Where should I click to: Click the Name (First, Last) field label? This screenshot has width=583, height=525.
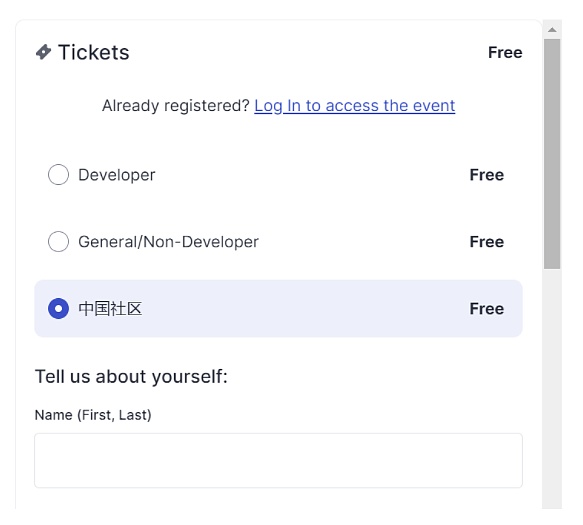93,415
